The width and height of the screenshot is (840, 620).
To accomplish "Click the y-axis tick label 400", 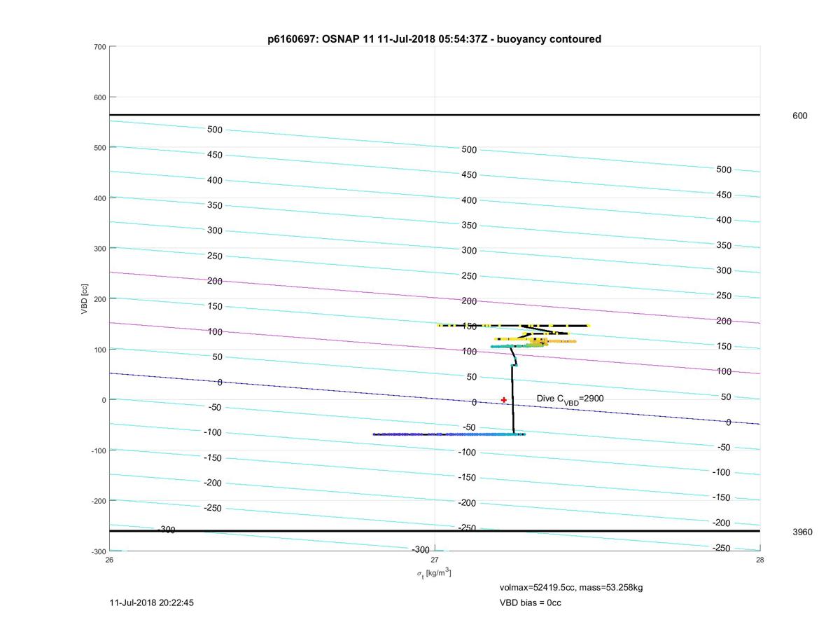I will (x=99, y=198).
